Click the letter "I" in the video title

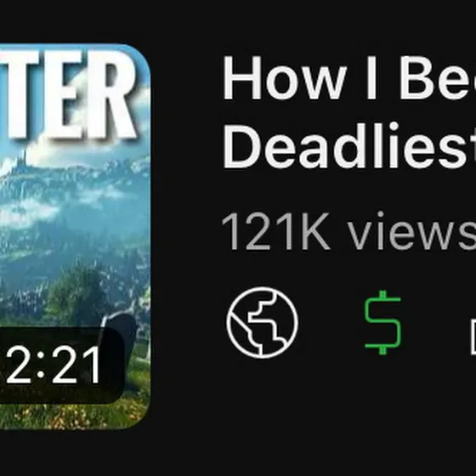tap(371, 77)
